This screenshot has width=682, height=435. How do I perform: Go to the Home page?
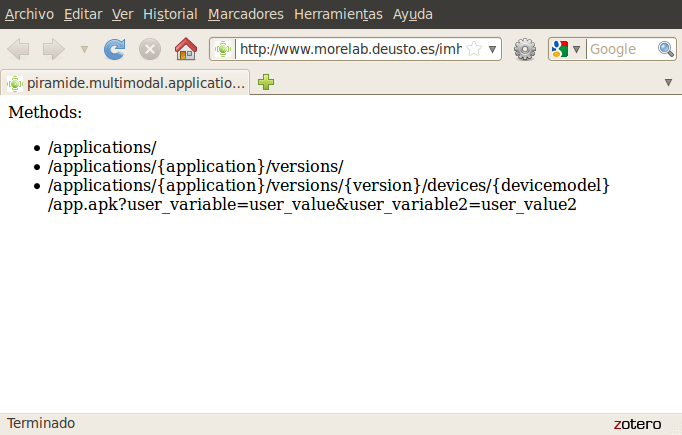pyautogui.click(x=185, y=49)
